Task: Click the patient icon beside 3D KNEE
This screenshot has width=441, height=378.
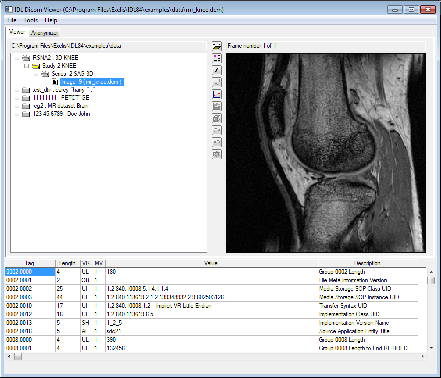Action: 26,58
